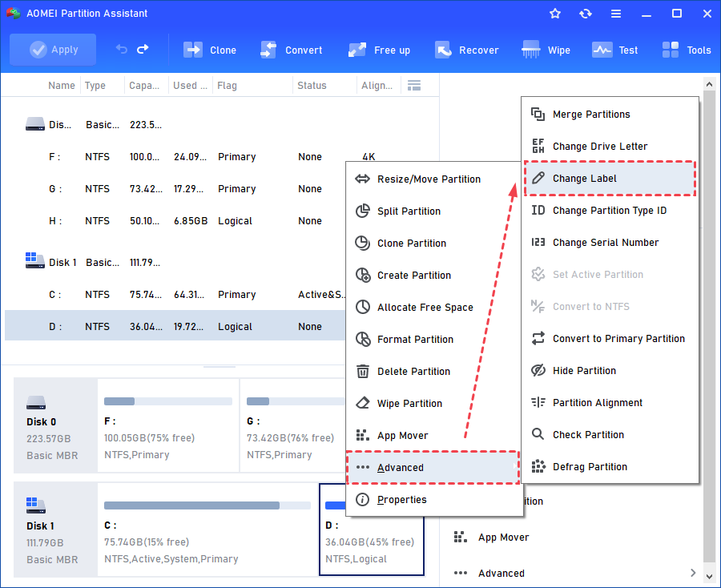The width and height of the screenshot is (721, 588).
Task: Select the D: partition row in table
Action: [x=175, y=325]
